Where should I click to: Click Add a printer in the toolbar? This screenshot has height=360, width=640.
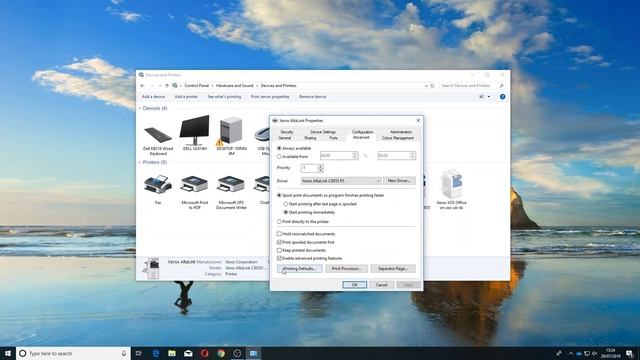pyautogui.click(x=186, y=97)
